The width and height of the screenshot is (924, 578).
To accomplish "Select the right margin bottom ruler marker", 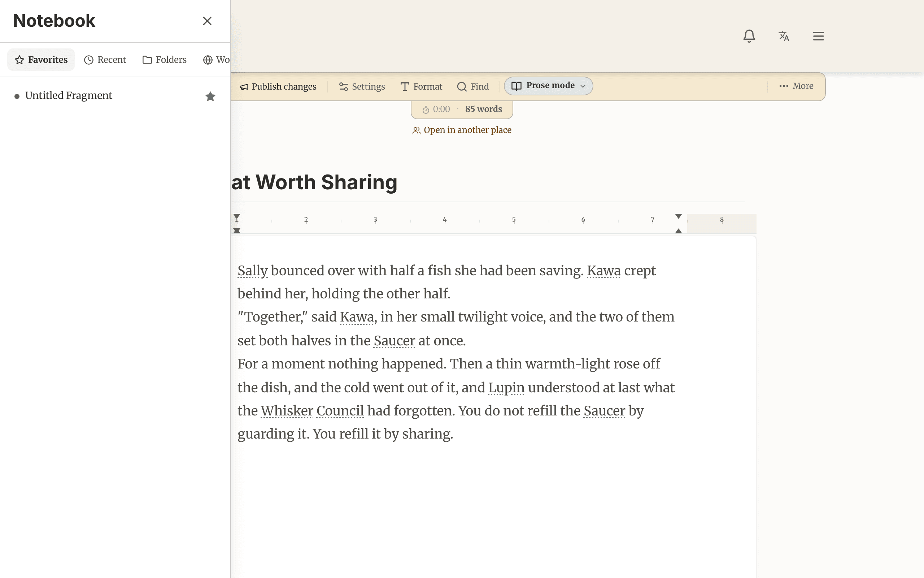I will coord(679,230).
